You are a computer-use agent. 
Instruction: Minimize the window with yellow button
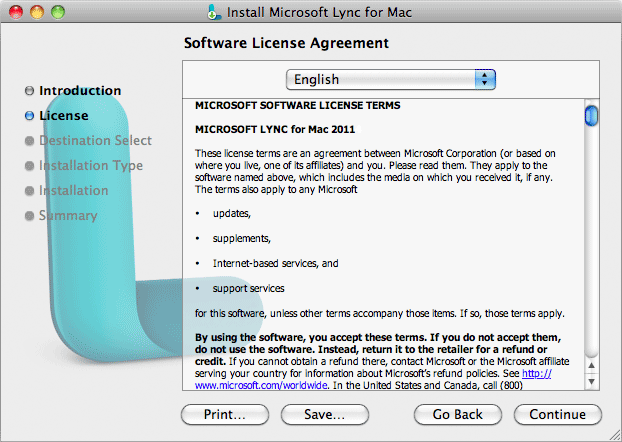tap(37, 12)
